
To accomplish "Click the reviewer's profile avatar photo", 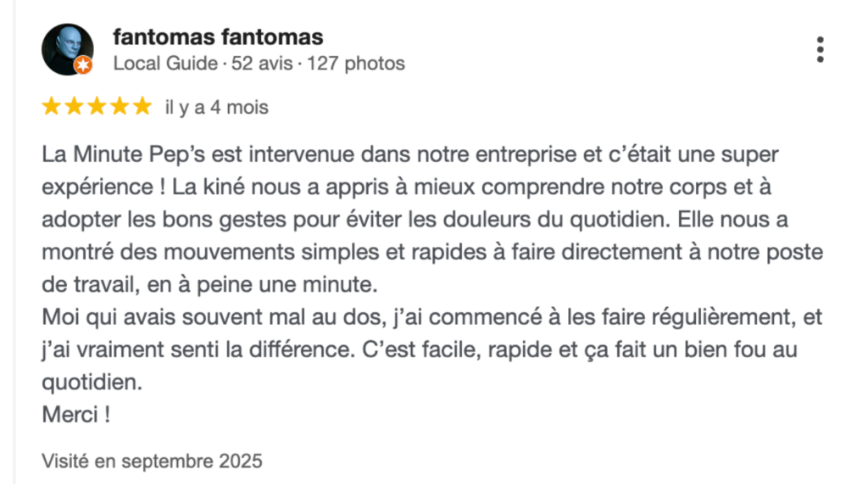I will (x=66, y=48).
